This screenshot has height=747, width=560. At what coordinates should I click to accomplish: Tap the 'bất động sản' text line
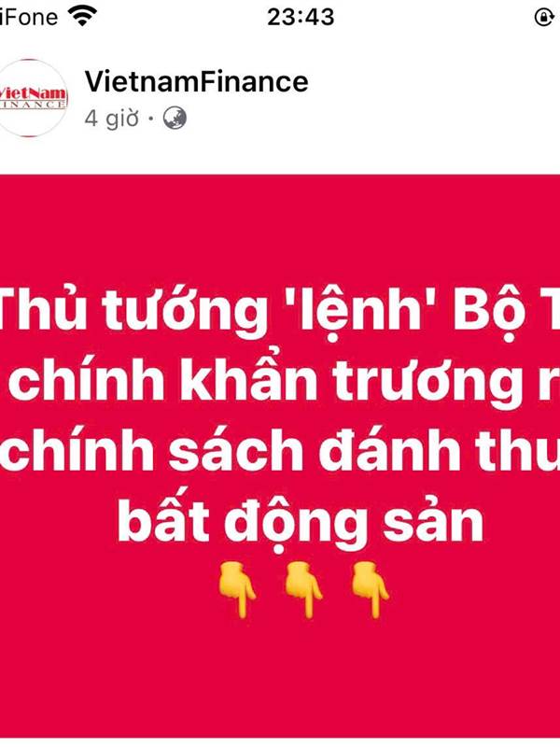click(x=301, y=523)
